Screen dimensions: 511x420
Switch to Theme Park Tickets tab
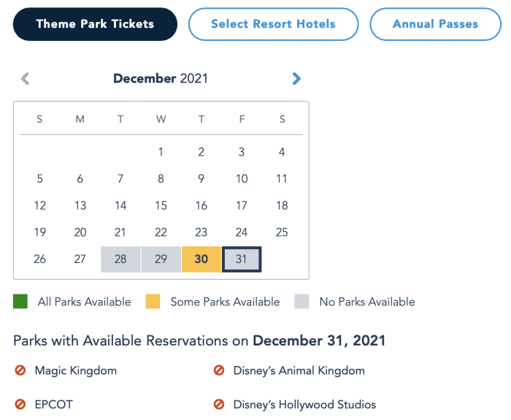95,24
